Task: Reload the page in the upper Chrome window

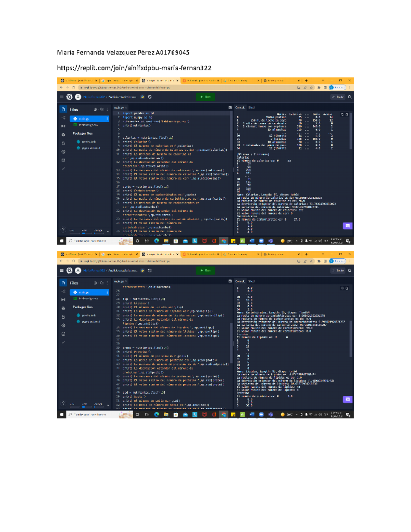Action: [74, 87]
